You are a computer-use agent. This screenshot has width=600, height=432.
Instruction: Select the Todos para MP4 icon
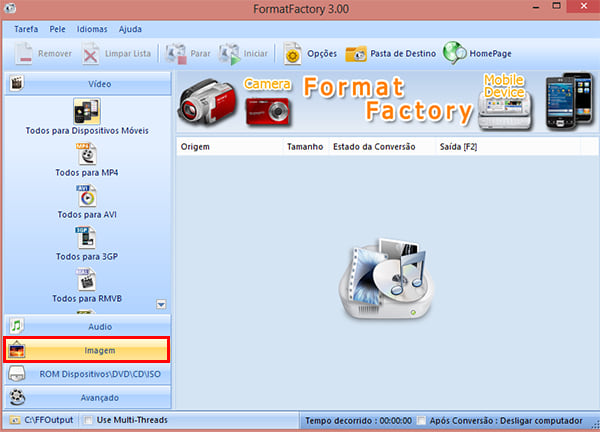pos(86,154)
